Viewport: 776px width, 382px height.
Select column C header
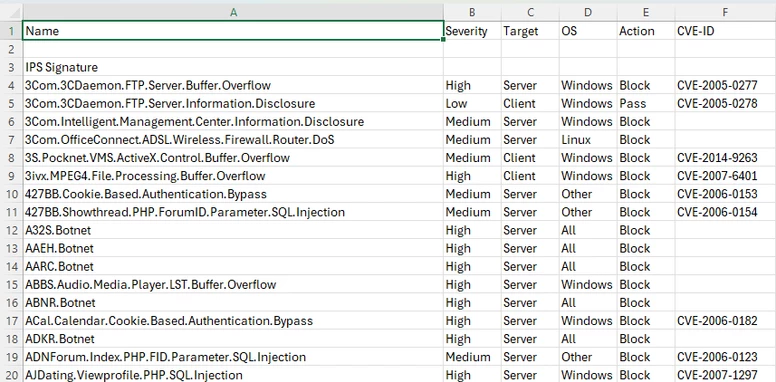point(530,12)
